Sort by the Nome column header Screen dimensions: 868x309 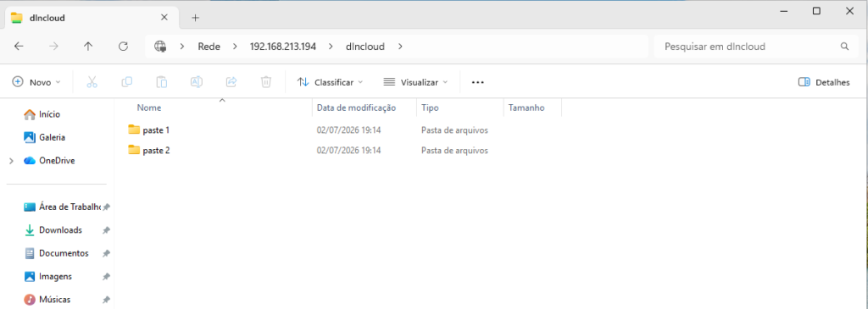(x=149, y=108)
